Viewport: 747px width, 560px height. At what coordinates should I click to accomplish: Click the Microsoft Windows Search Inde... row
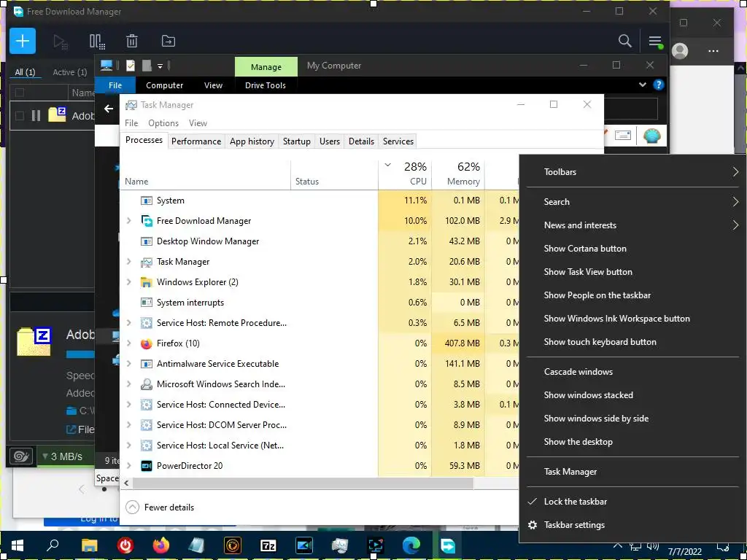320,384
